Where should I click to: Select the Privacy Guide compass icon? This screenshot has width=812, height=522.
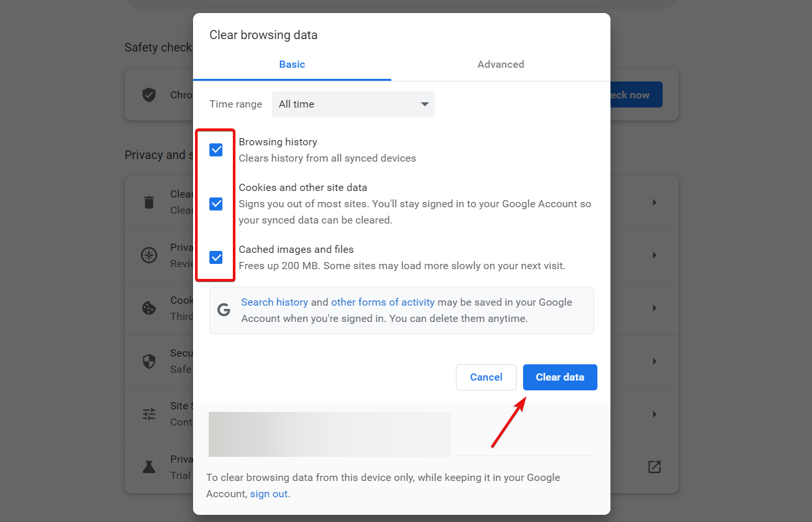149,255
